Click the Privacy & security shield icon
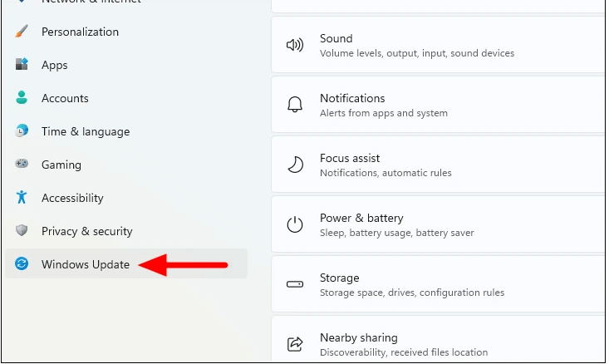The image size is (609, 364). pyautogui.click(x=22, y=231)
